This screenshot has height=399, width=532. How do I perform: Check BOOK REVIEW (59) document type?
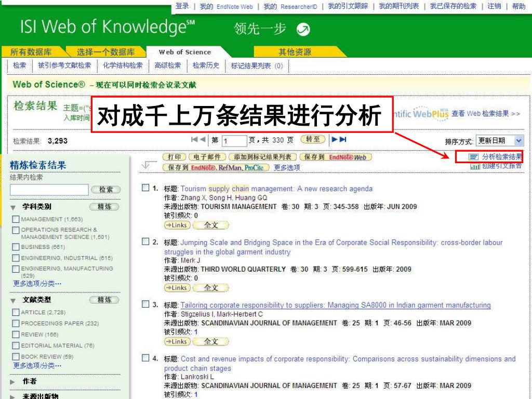[16, 356]
